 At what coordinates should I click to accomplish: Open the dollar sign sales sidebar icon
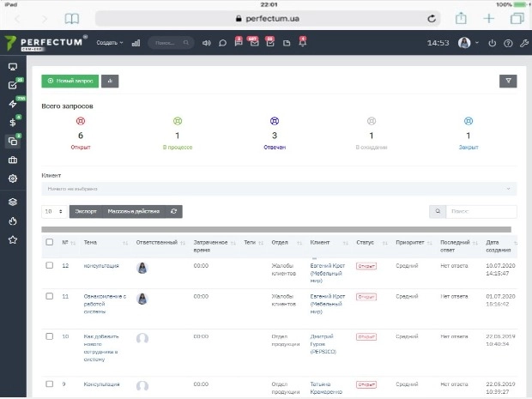pos(12,123)
